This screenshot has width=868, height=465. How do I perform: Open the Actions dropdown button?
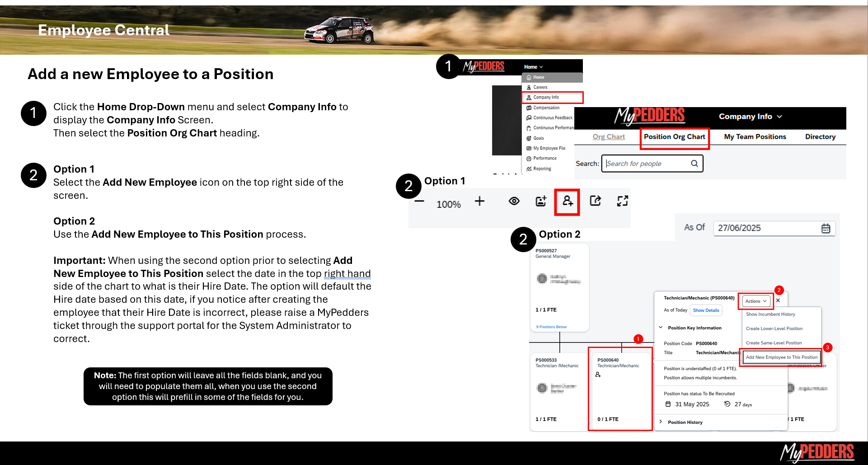(756, 301)
